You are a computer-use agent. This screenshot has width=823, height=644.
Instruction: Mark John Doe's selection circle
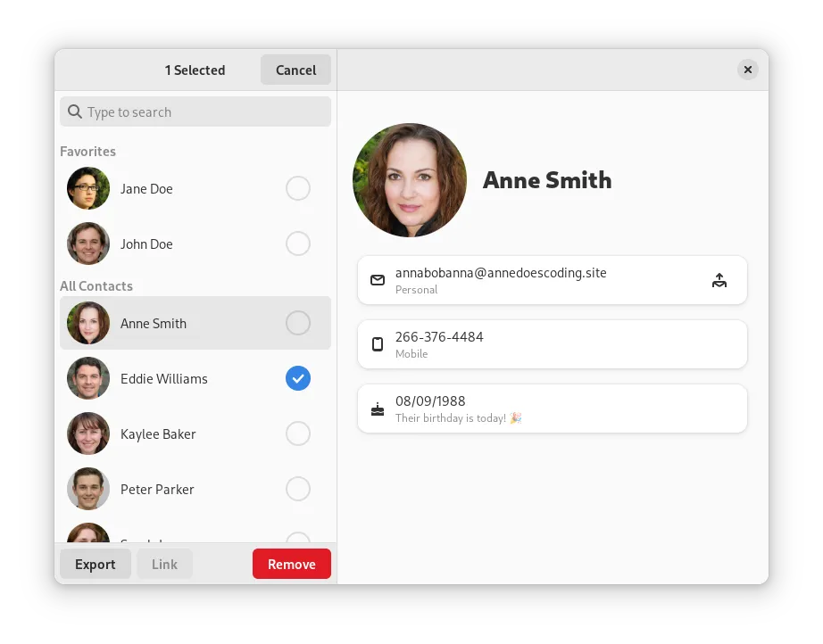pyautogui.click(x=298, y=244)
